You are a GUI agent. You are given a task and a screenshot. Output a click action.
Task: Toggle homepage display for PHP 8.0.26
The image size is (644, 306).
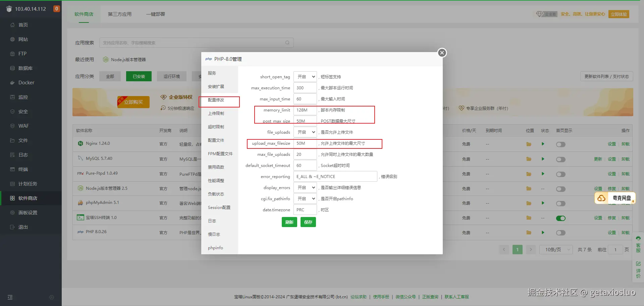coord(561,233)
